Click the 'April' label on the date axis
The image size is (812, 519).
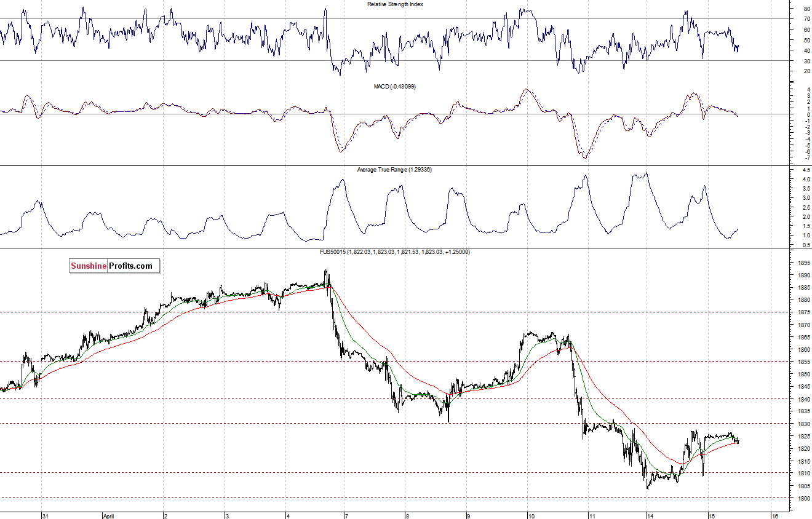click(x=109, y=516)
